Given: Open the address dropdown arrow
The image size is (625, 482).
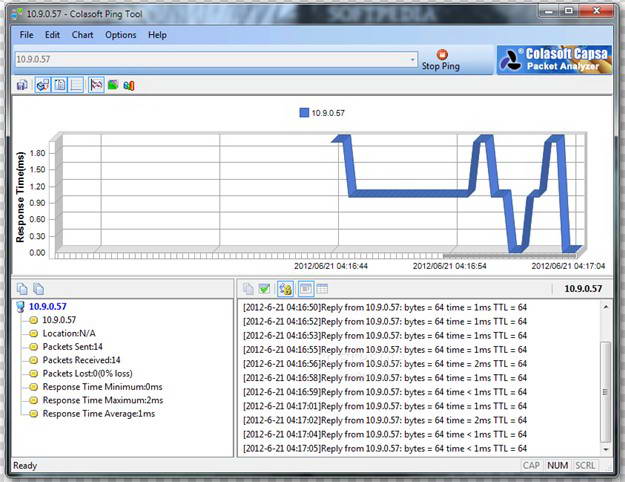Looking at the screenshot, I should coord(413,60).
